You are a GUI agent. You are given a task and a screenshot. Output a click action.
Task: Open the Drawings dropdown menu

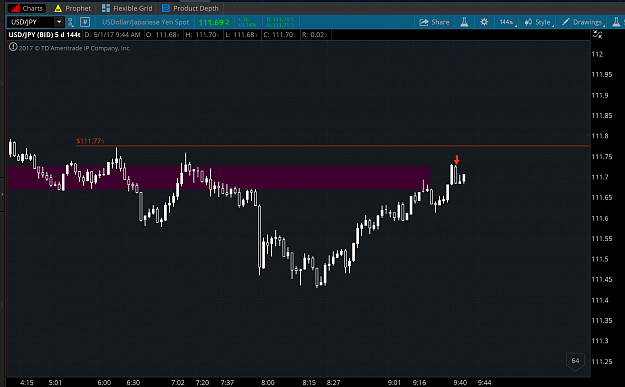point(583,22)
